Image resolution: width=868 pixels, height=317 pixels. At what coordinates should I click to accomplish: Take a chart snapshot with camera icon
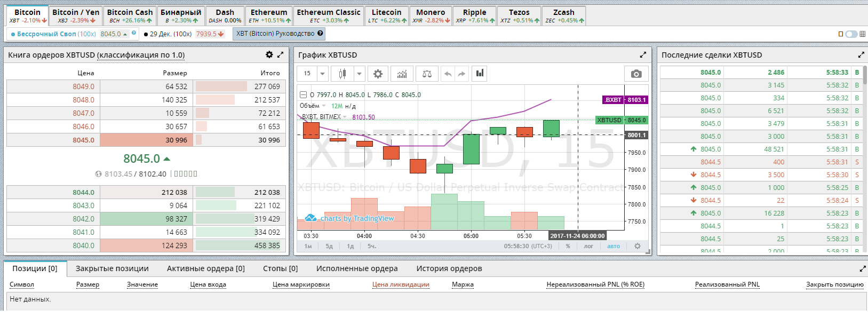pyautogui.click(x=636, y=74)
